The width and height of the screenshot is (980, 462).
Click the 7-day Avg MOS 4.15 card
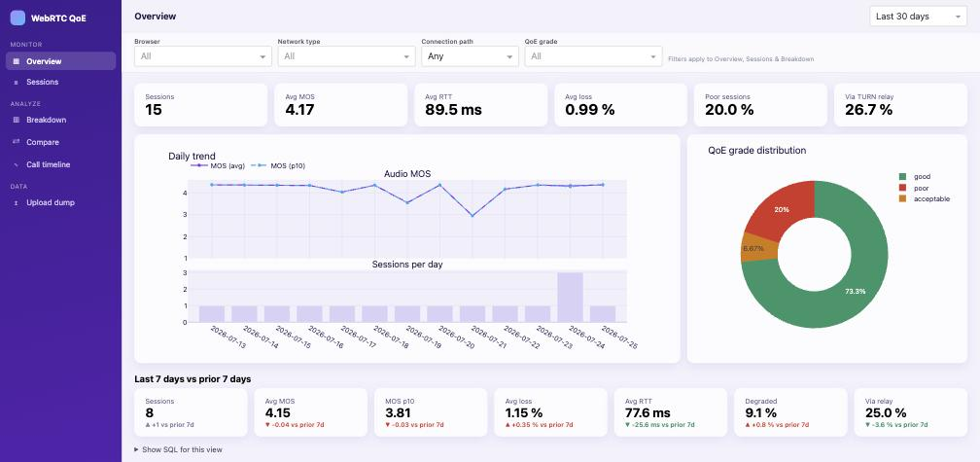click(x=311, y=412)
